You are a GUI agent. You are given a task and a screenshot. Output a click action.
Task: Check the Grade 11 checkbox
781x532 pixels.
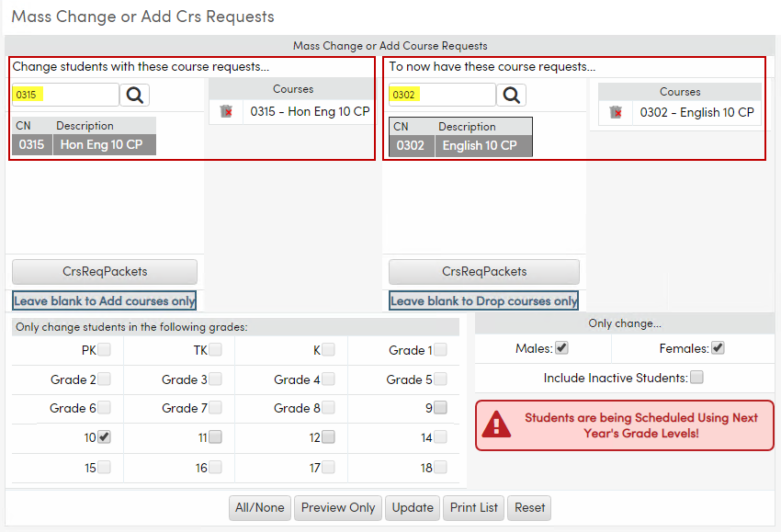click(214, 437)
